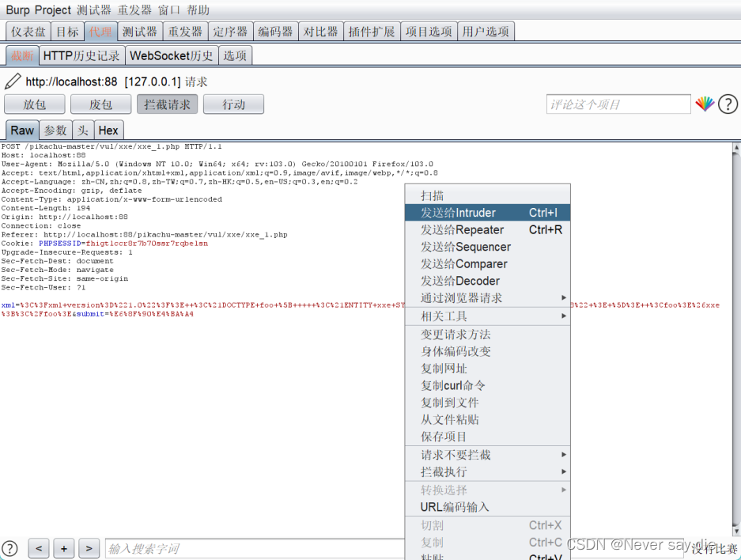Select the 头 headers view tab
The image size is (741, 560).
coord(83,130)
